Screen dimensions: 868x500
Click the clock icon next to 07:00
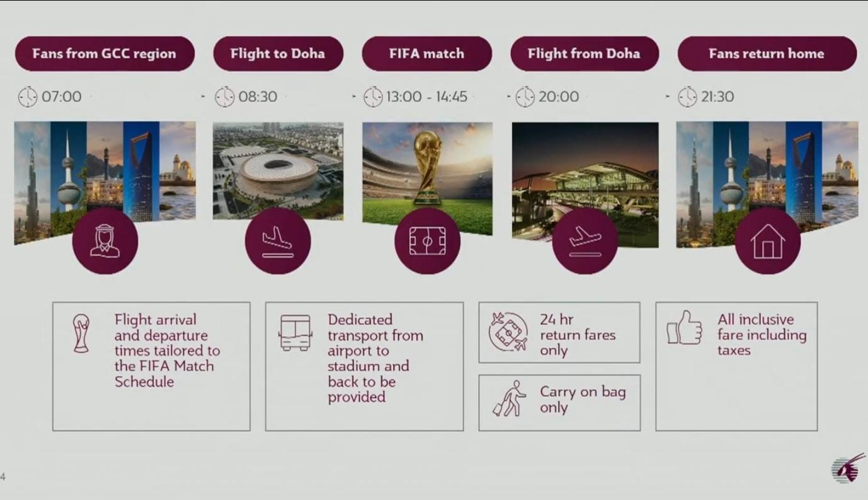tap(28, 96)
